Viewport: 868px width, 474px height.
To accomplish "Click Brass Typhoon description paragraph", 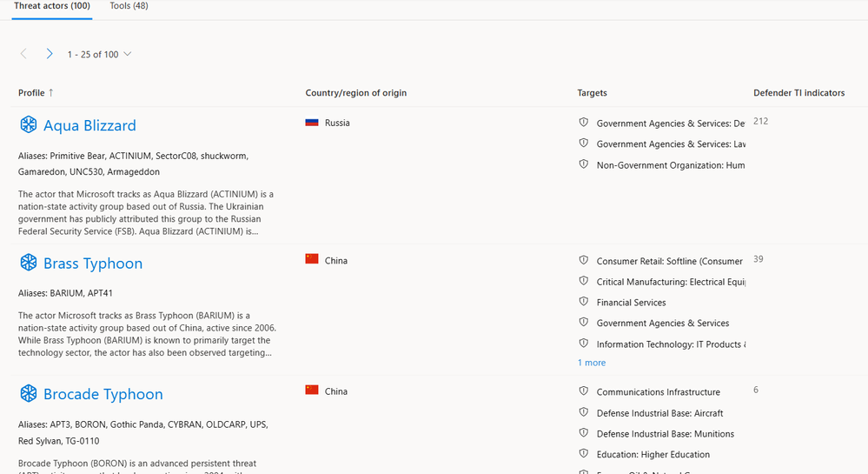I will tap(147, 334).
